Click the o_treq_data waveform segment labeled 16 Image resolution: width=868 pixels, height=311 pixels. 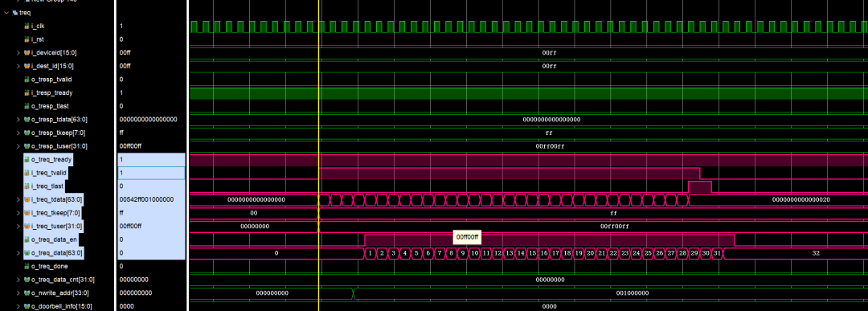pos(543,253)
